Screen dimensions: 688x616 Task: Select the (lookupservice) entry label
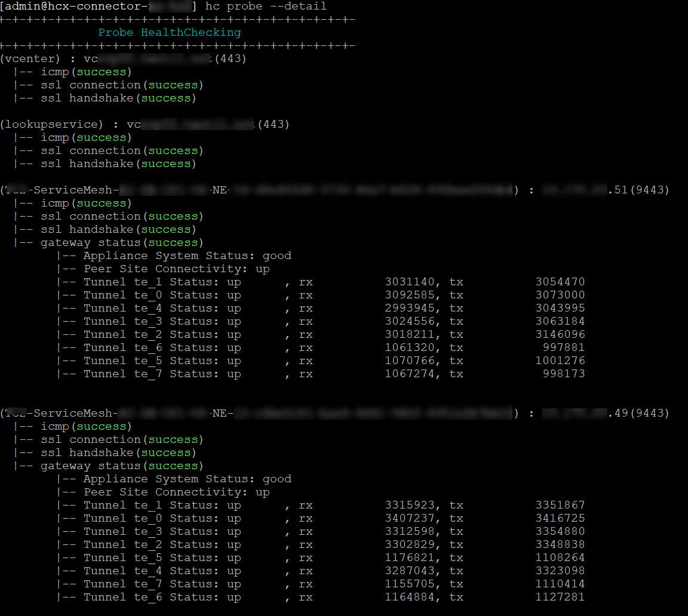[52, 124]
